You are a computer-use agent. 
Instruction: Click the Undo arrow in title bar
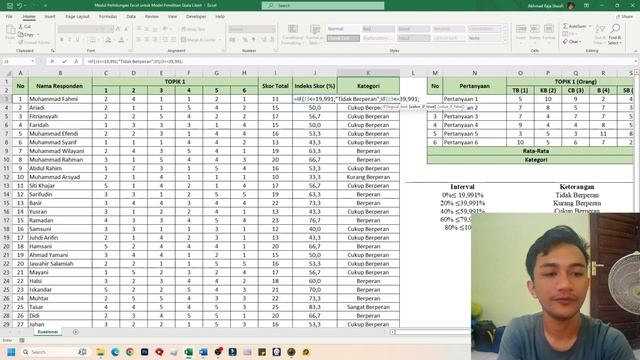tap(19, 6)
